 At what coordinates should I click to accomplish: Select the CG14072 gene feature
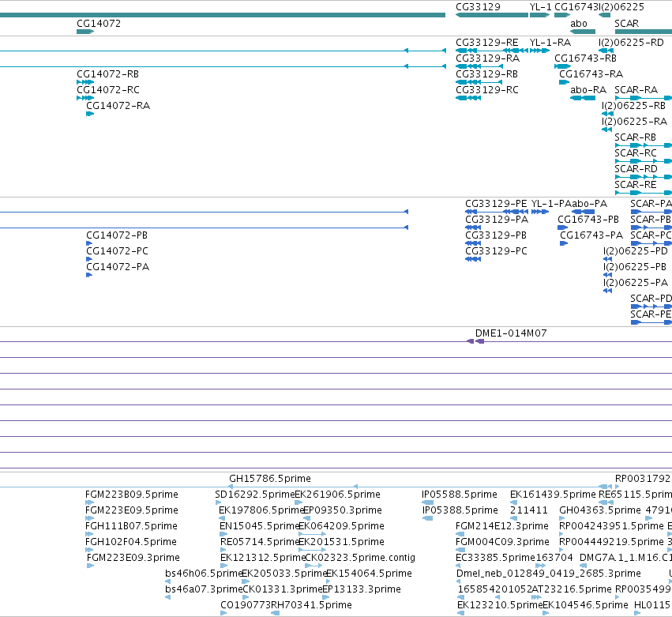click(85, 32)
